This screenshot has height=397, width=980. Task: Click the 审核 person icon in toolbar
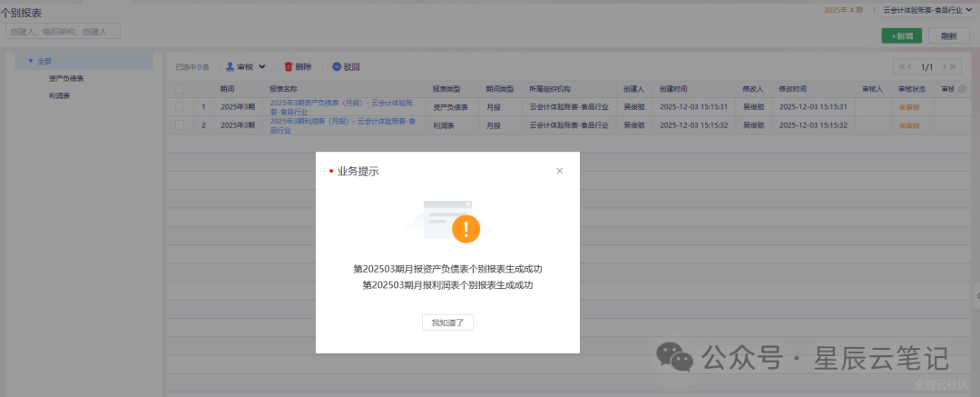pos(230,66)
